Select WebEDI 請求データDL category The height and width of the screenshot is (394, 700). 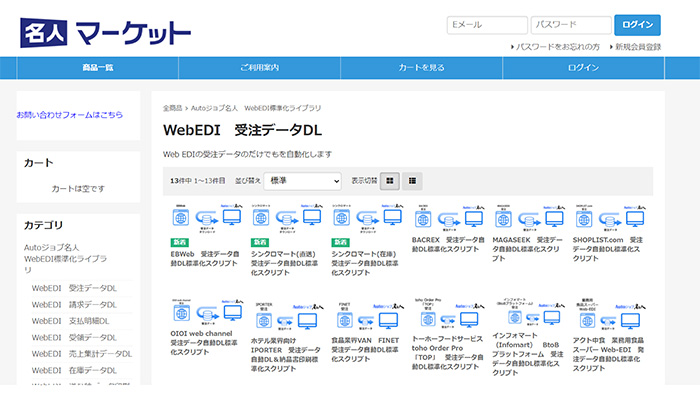coord(74,305)
